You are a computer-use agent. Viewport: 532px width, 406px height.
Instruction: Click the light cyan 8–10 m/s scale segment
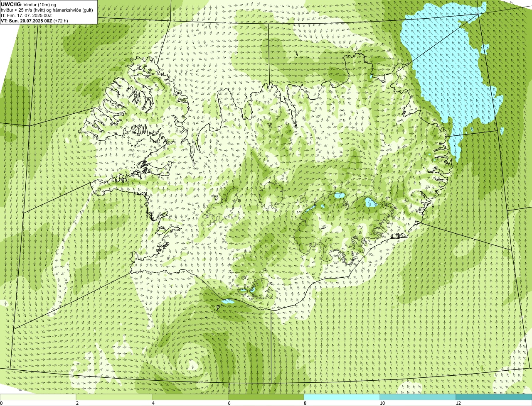342,397
